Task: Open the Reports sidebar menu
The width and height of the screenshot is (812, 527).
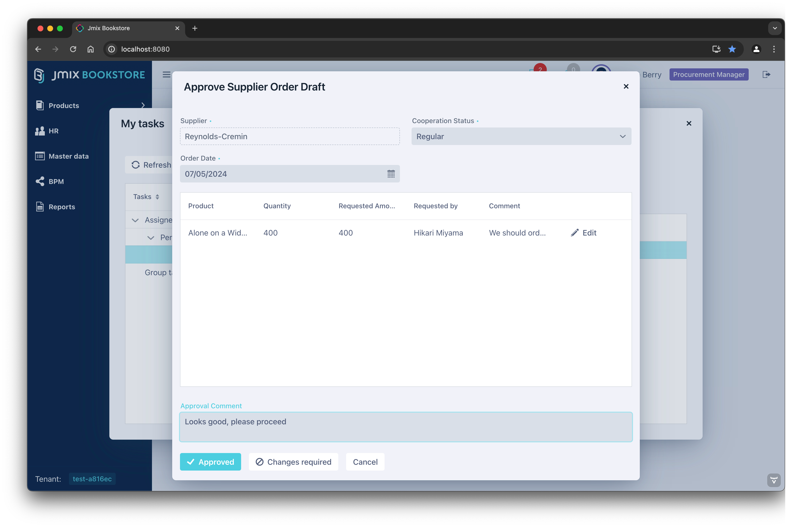Action: coord(61,207)
